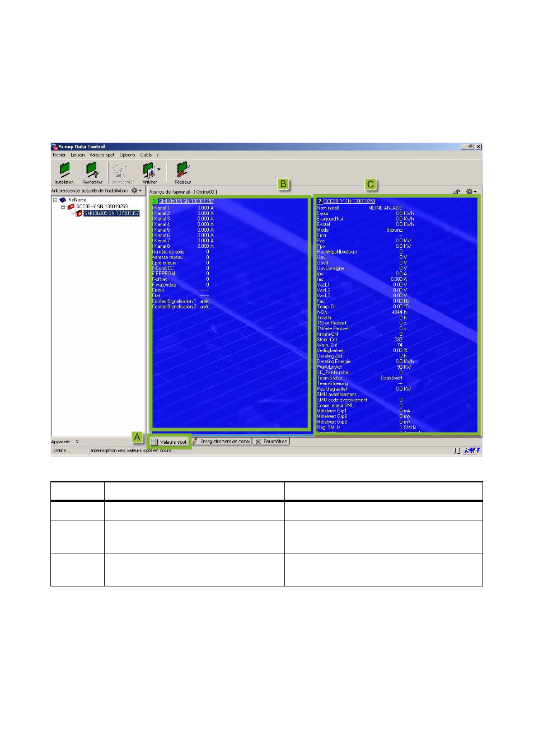
Task: Open the Options menu
Action: (127, 155)
